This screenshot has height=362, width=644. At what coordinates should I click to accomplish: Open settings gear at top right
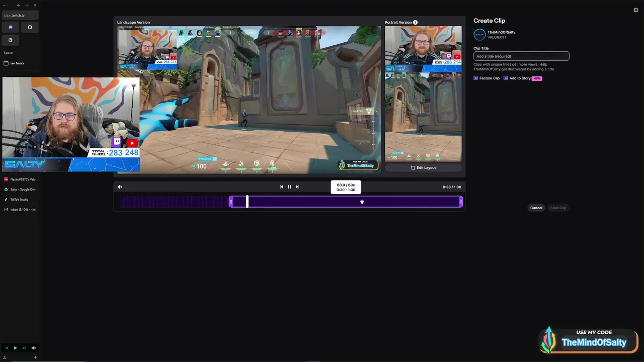(x=636, y=10)
